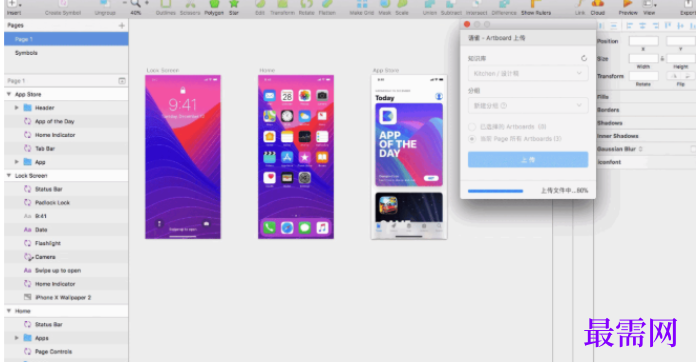The height and width of the screenshot is (364, 696).
Task: Click refresh icon in upload dialog
Action: click(584, 58)
